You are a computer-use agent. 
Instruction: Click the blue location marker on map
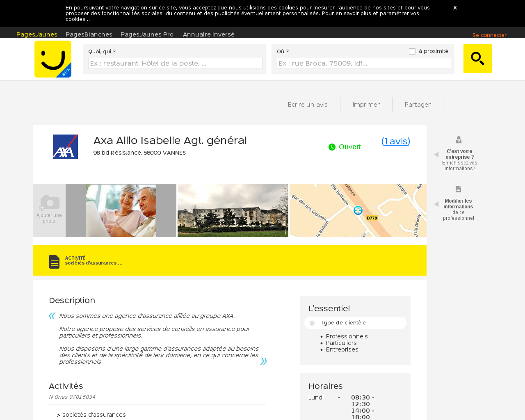(x=358, y=210)
